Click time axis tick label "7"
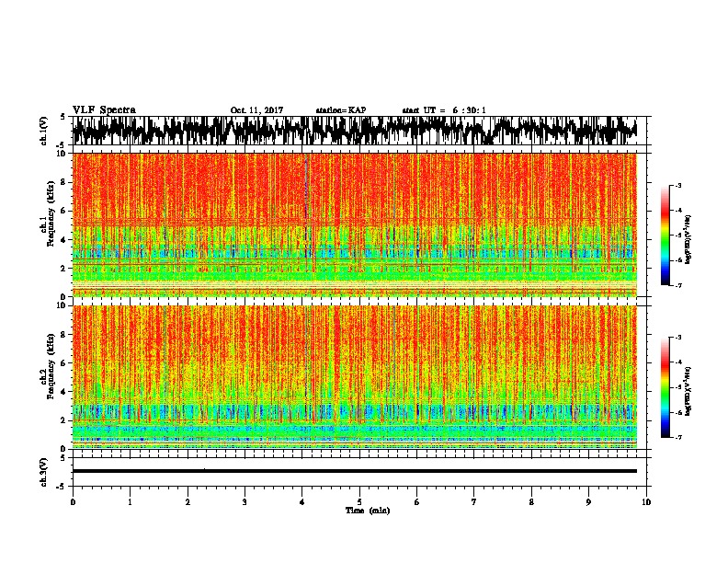Screen dimensions: 728x563 pyautogui.click(x=474, y=502)
